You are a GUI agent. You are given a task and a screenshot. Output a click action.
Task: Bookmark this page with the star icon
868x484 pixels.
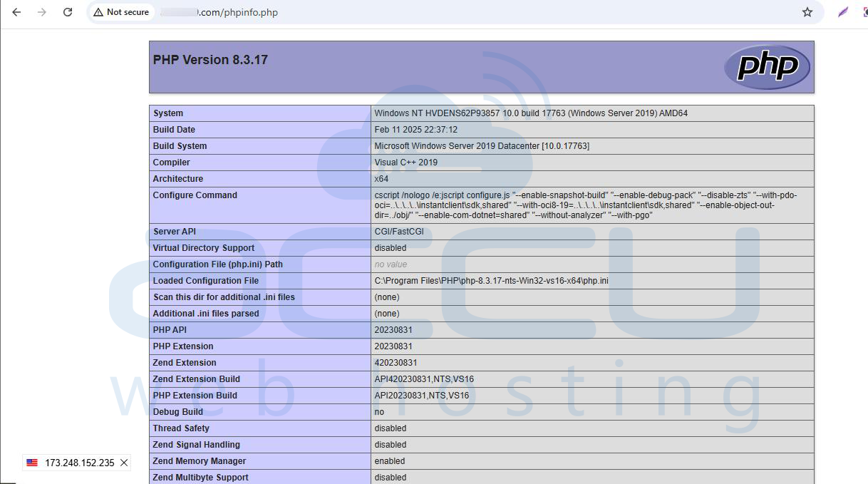tap(807, 12)
